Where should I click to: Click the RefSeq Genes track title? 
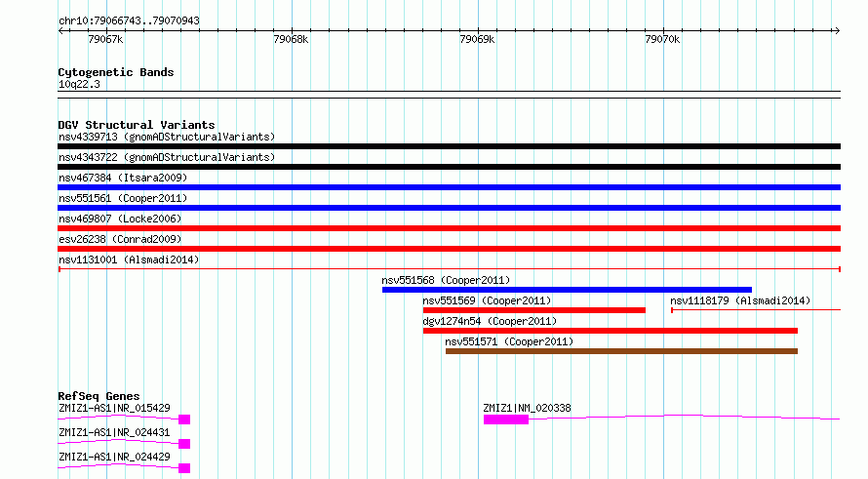coord(99,396)
